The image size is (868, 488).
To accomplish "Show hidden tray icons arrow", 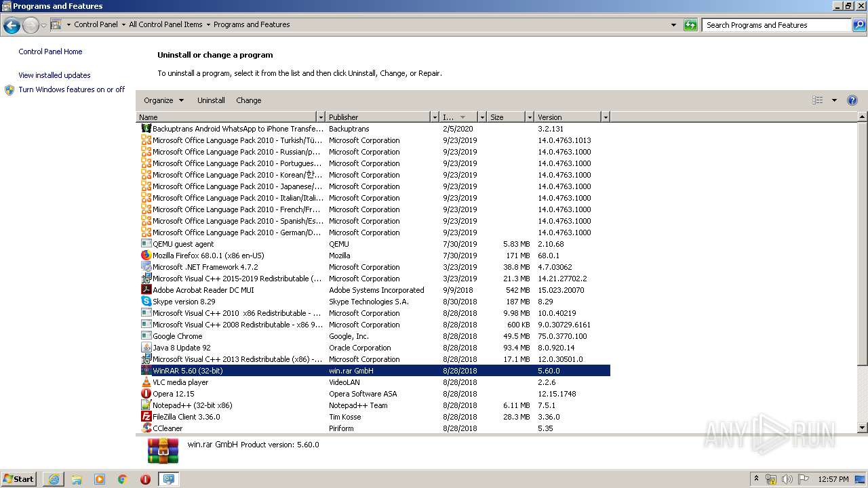I will click(x=756, y=479).
